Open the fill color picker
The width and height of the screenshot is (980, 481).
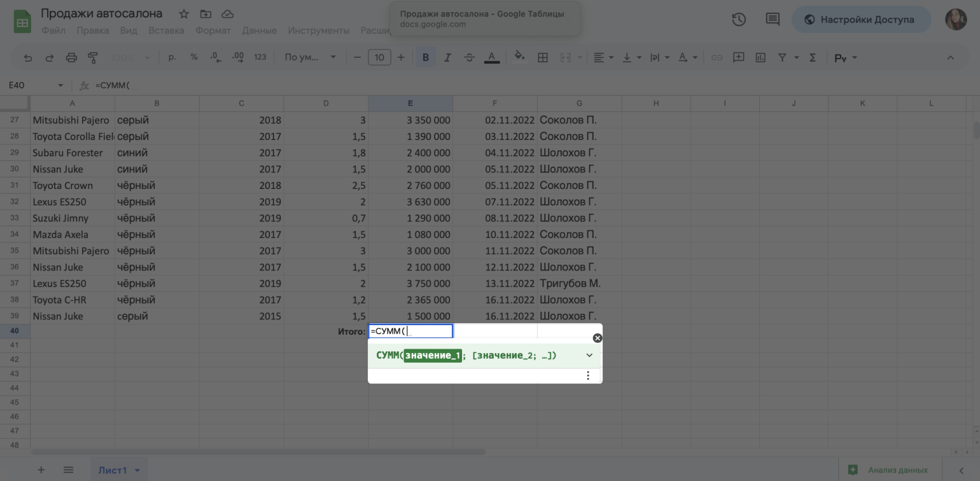point(519,58)
